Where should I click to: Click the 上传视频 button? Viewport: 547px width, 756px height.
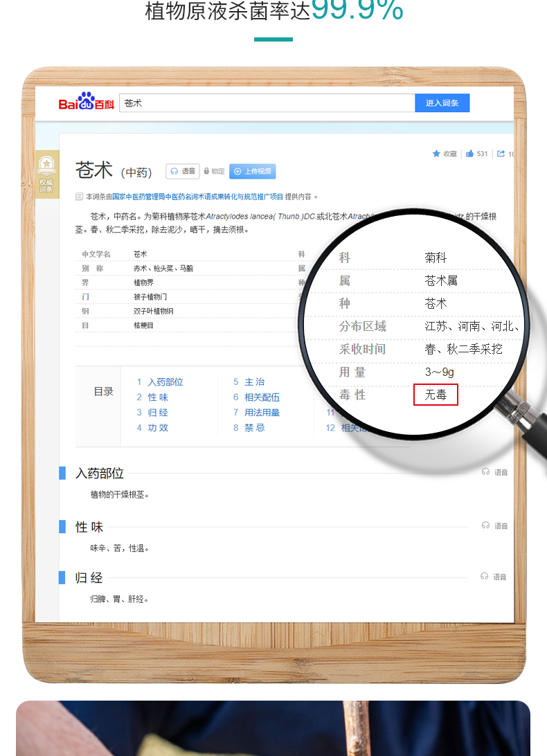point(252,171)
